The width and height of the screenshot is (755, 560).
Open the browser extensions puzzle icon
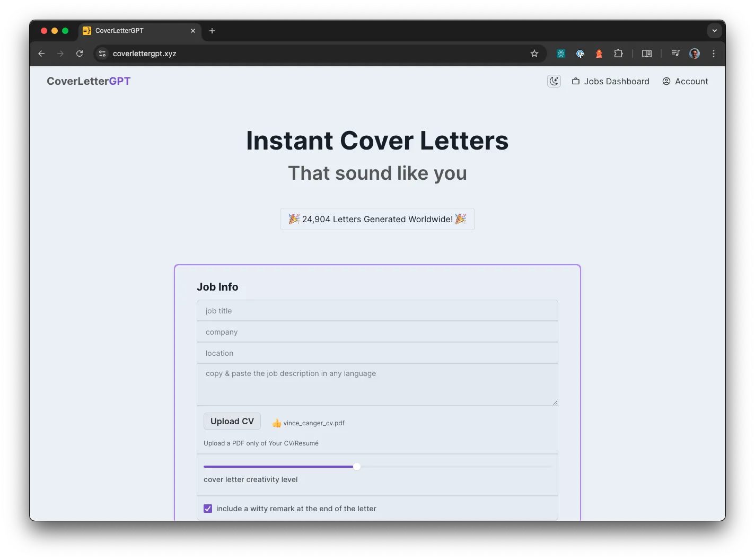[618, 54]
